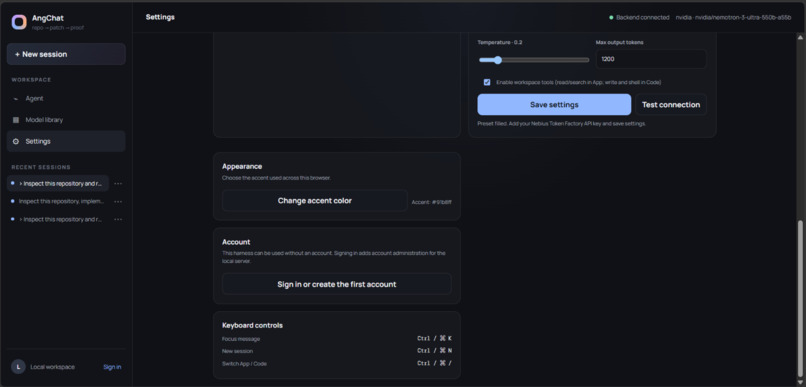Click the Local workspace avatar 'L'

pyautogui.click(x=19, y=366)
